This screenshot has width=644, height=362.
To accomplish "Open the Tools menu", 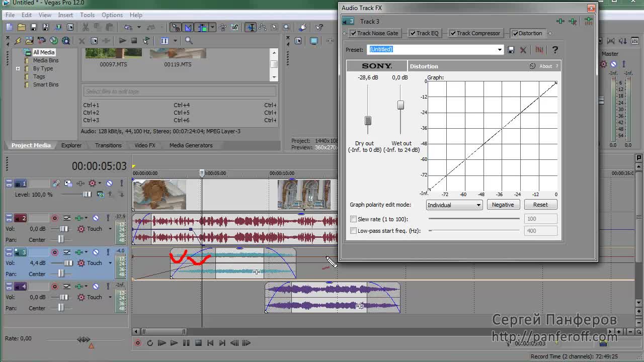I will 87,15.
